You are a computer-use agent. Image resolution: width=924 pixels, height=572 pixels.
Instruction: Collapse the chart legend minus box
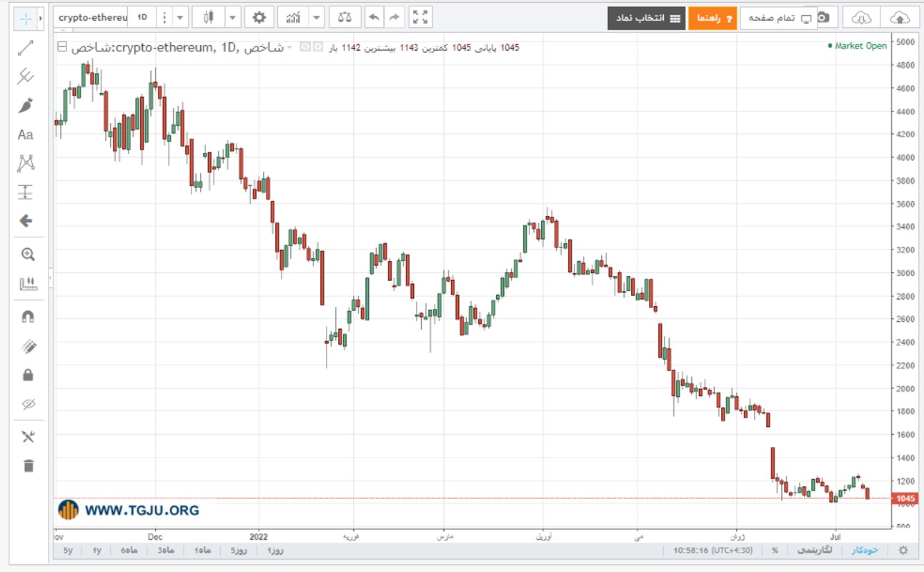click(x=61, y=47)
